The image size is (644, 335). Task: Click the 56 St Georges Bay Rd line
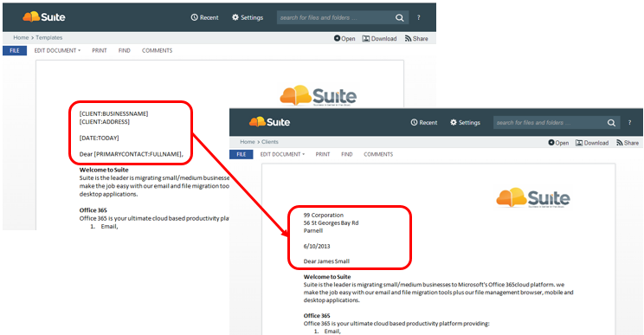point(331,223)
